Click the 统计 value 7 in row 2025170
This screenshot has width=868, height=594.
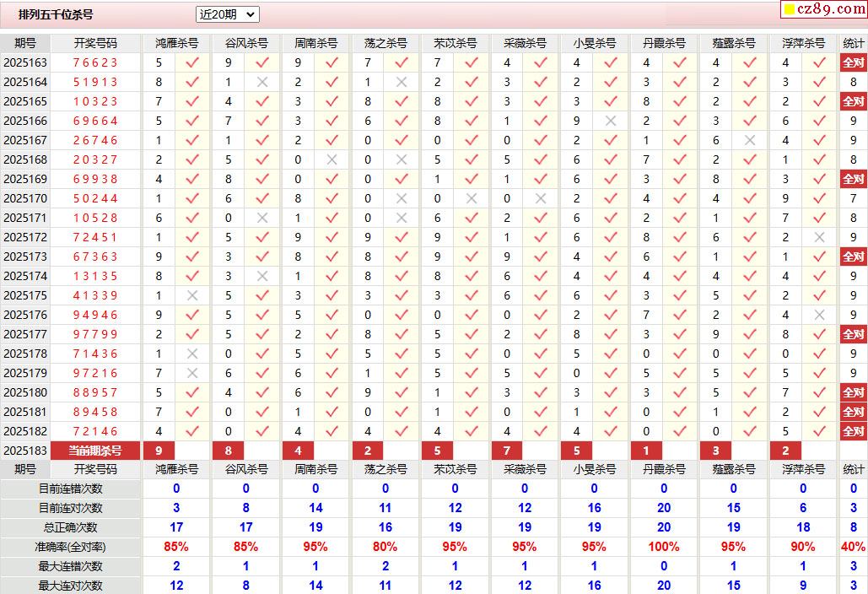[853, 198]
